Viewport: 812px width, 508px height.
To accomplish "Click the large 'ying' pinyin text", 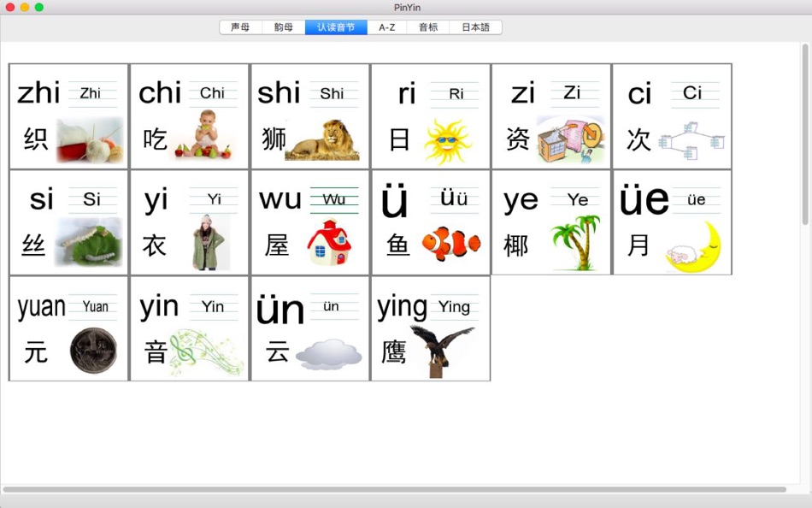I will pyautogui.click(x=403, y=307).
